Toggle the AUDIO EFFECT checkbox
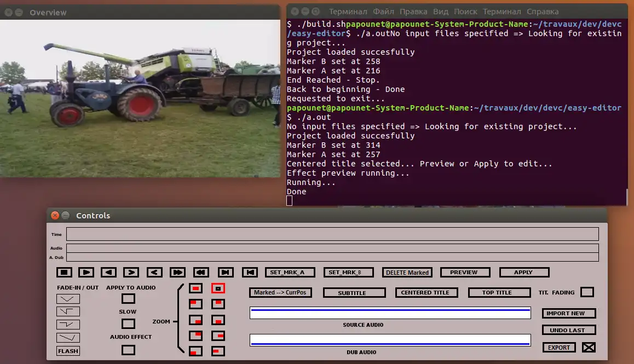 tap(128, 350)
